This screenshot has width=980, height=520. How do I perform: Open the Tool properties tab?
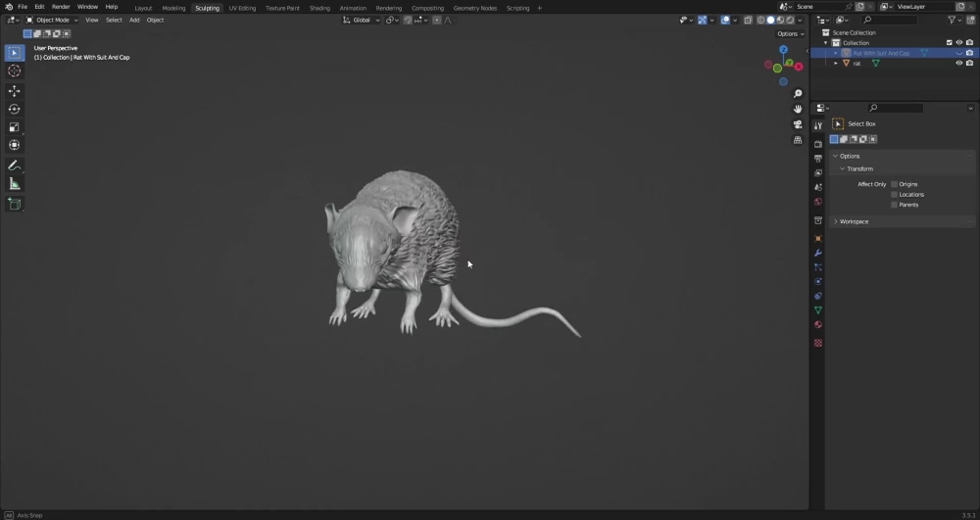click(x=818, y=125)
